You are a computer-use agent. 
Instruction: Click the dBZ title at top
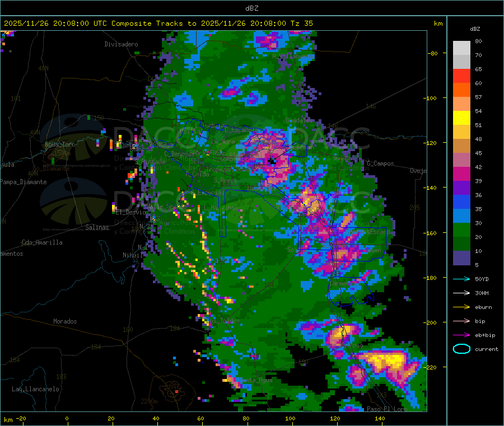tap(252, 8)
